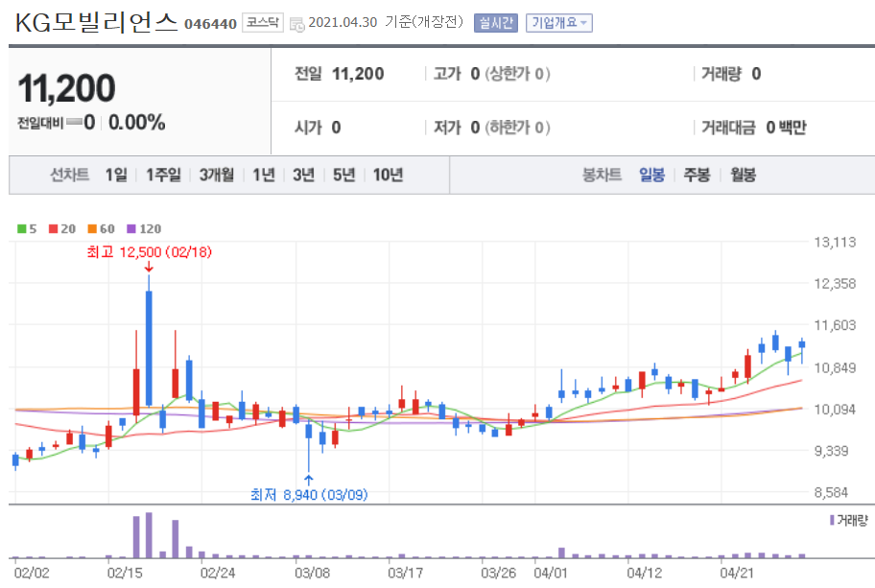
Task: Click the orange 60-day moving average swatch
Action: pyautogui.click(x=93, y=228)
